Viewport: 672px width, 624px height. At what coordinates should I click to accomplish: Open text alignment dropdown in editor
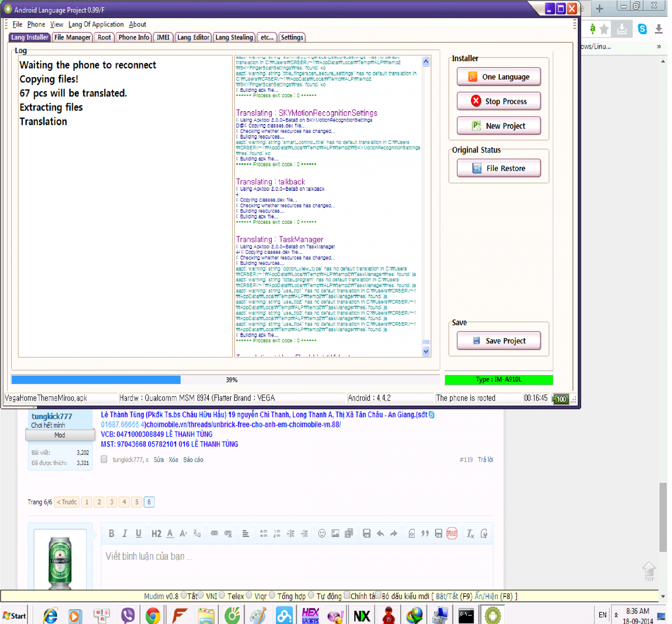coord(246,533)
